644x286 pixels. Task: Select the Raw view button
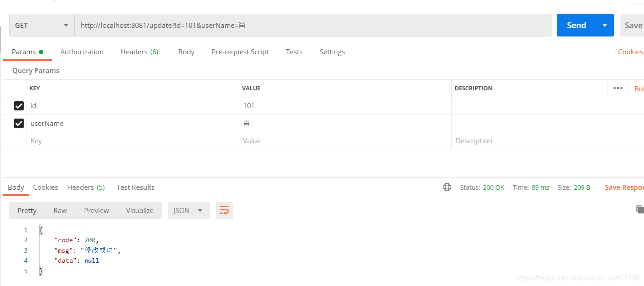(60, 210)
